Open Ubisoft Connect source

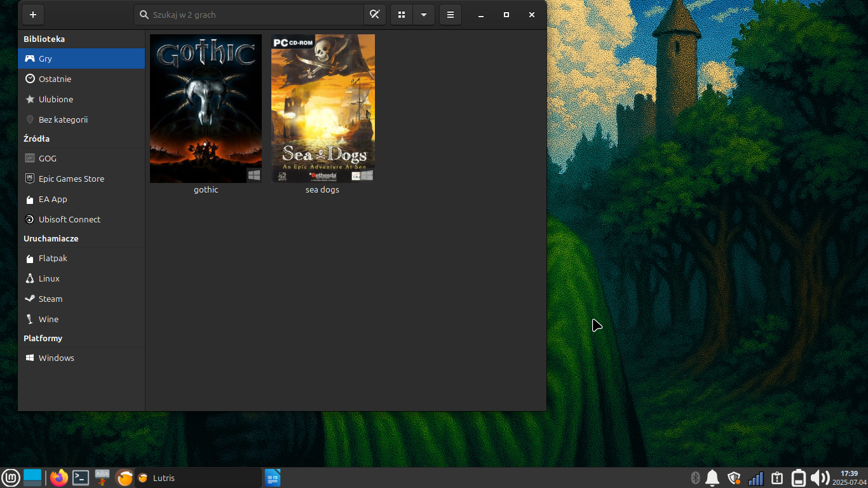tap(81, 219)
